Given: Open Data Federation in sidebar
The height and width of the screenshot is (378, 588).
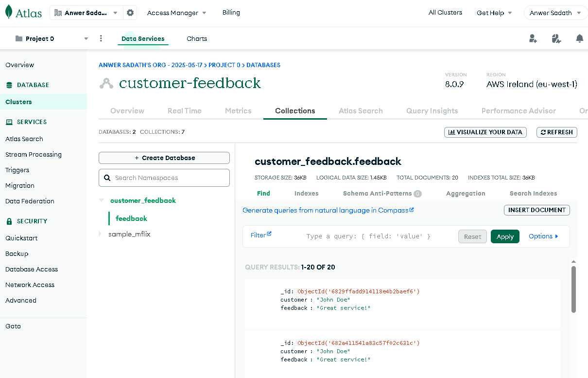Looking at the screenshot, I should click(30, 201).
